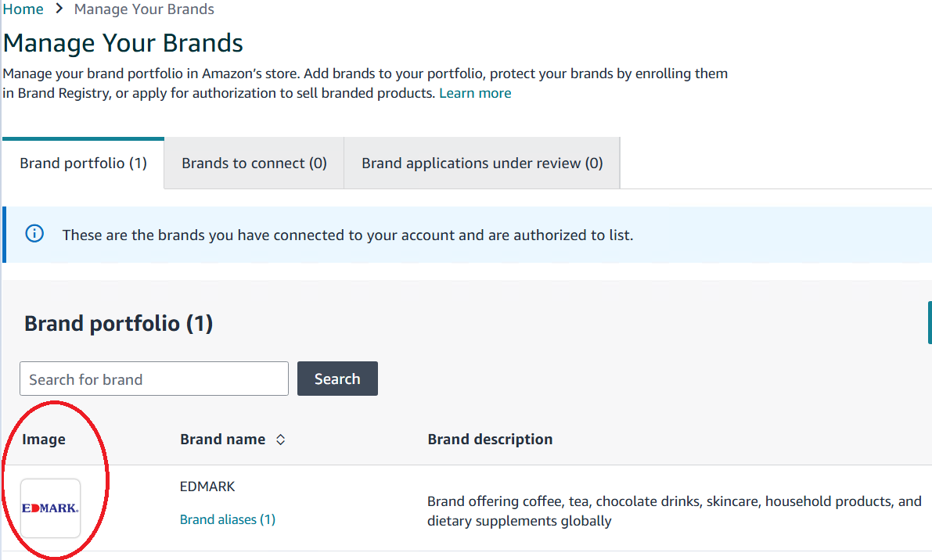Open the Learn more link

click(475, 93)
